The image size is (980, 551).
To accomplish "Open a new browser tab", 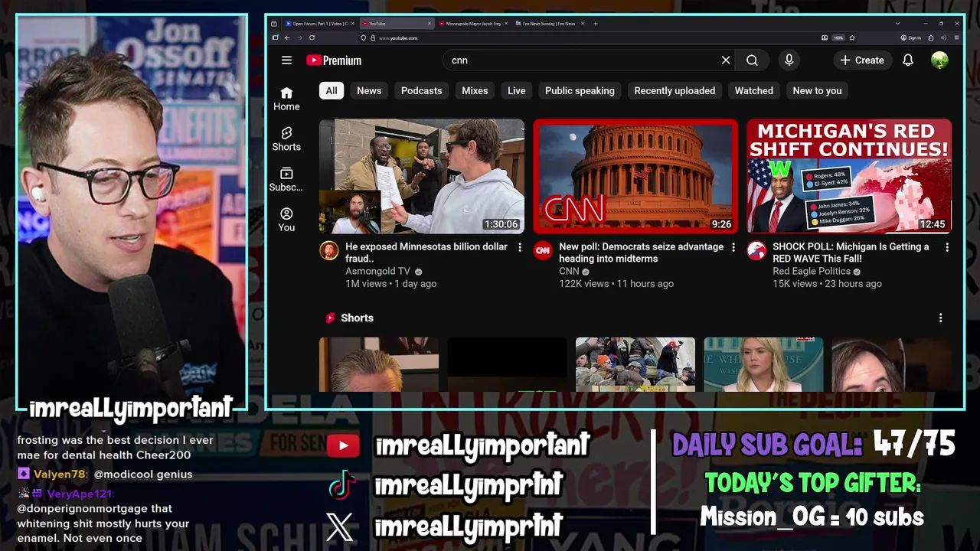I will (596, 24).
